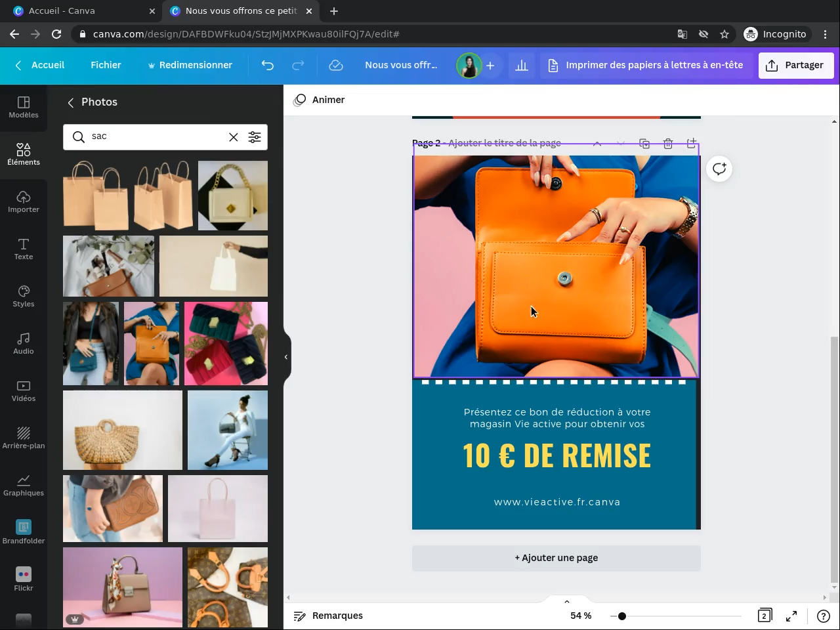The width and height of the screenshot is (840, 630).
Task: Open the Importer upload panel
Action: [24, 202]
